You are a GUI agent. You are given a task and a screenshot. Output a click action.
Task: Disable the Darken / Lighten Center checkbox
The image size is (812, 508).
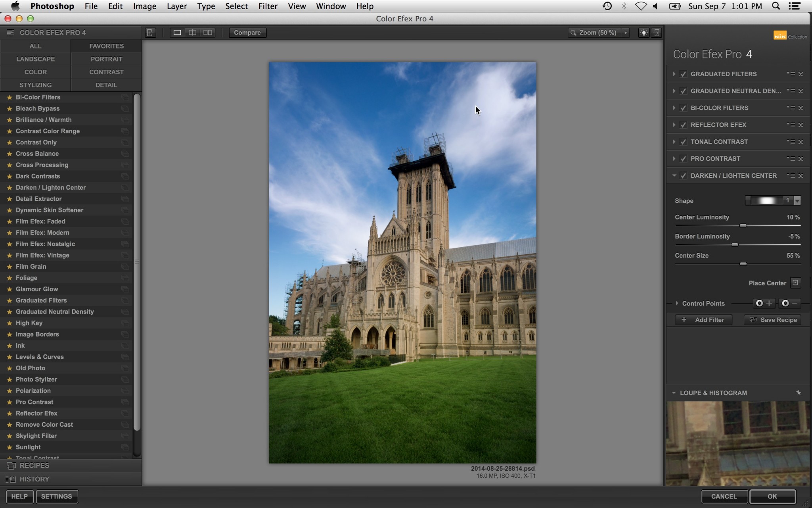pos(683,175)
